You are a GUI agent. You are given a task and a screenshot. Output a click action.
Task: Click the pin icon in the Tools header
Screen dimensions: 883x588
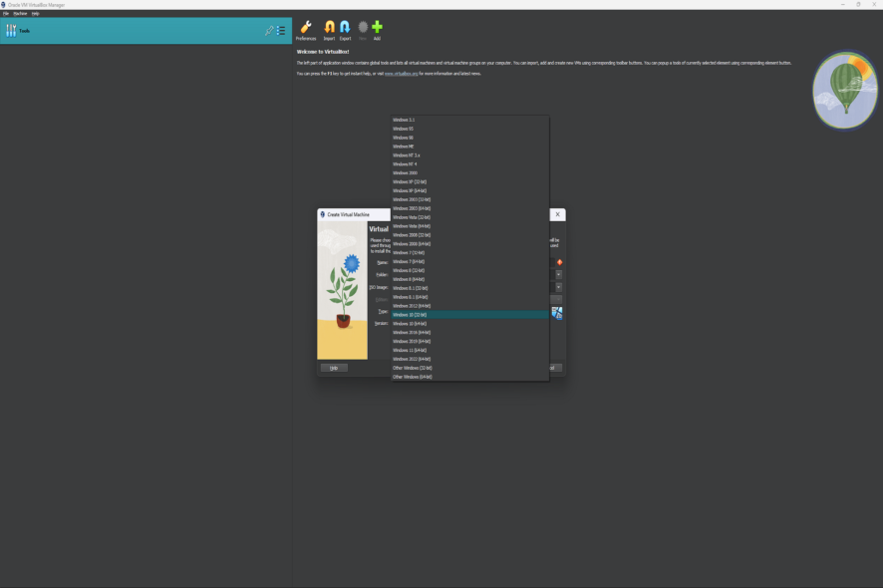268,30
